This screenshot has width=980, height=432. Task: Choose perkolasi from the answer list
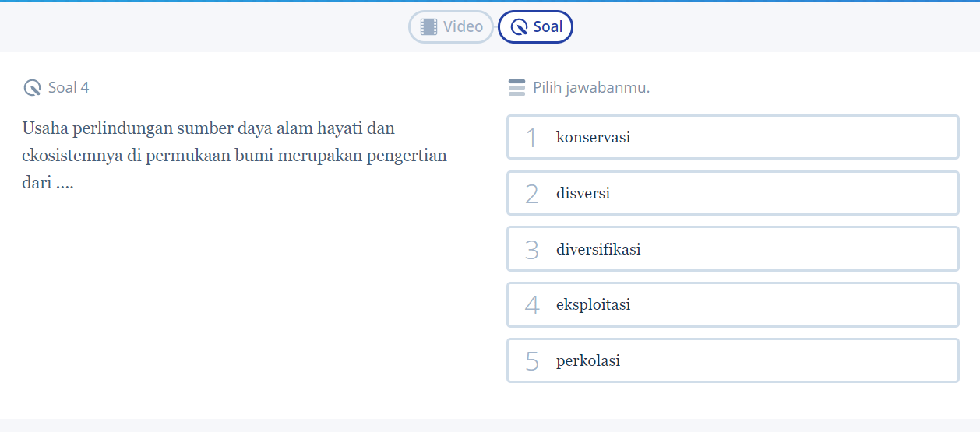click(x=732, y=360)
